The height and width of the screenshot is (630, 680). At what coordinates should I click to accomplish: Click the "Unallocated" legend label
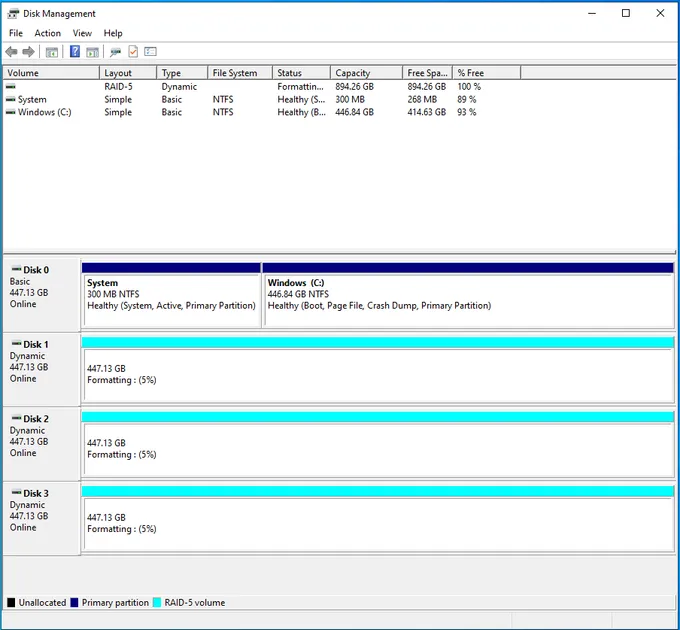click(42, 603)
